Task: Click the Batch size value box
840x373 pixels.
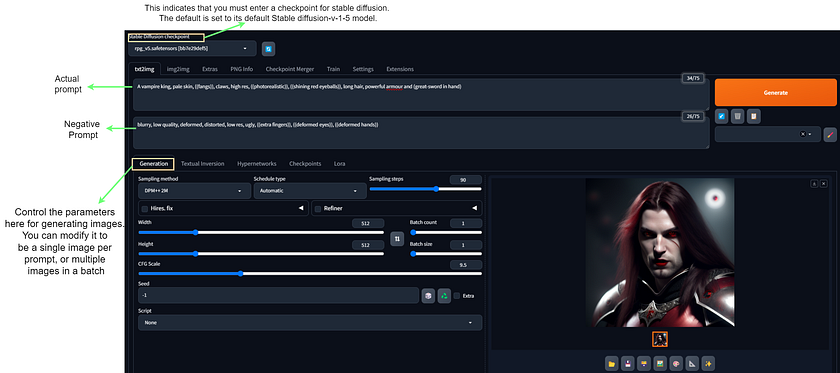Action: [466, 245]
